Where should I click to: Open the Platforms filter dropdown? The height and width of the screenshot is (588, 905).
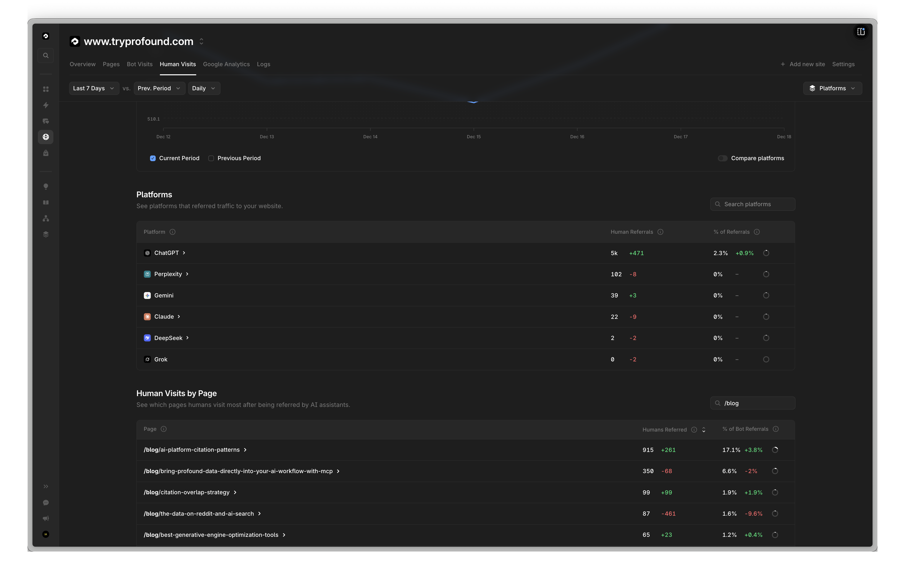pyautogui.click(x=832, y=88)
